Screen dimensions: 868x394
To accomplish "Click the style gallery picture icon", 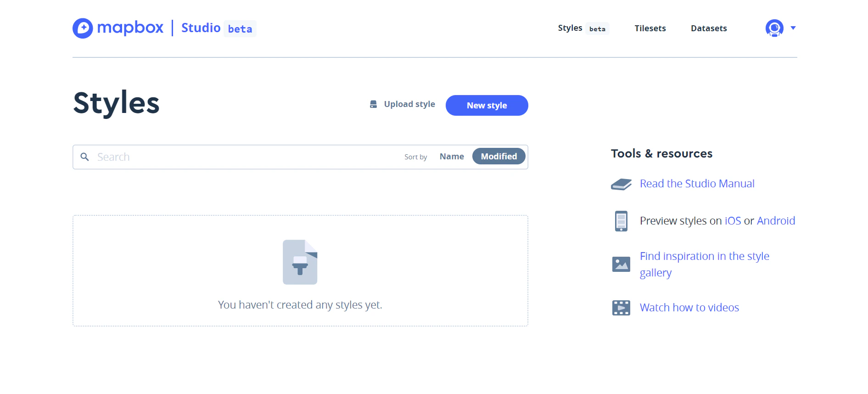I will tap(621, 264).
